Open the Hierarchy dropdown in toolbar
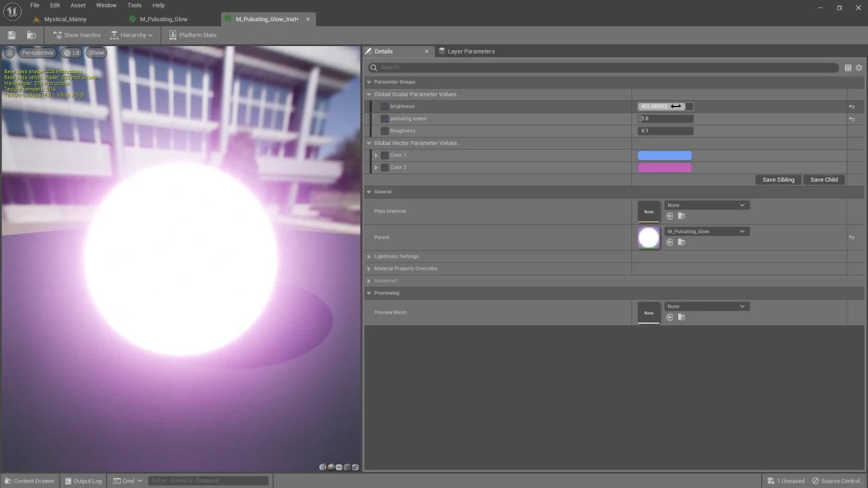 pos(132,35)
